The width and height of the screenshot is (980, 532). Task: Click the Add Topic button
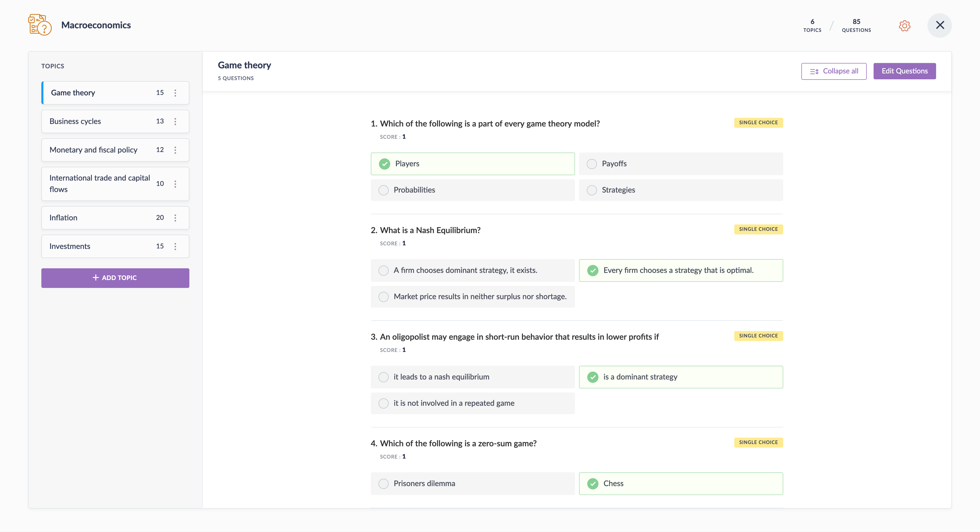(x=115, y=277)
